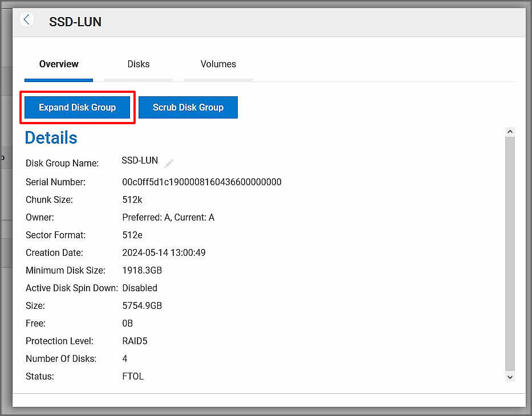The image size is (532, 416).
Task: Click the scrollbar up arrow in Details
Action: (510, 132)
